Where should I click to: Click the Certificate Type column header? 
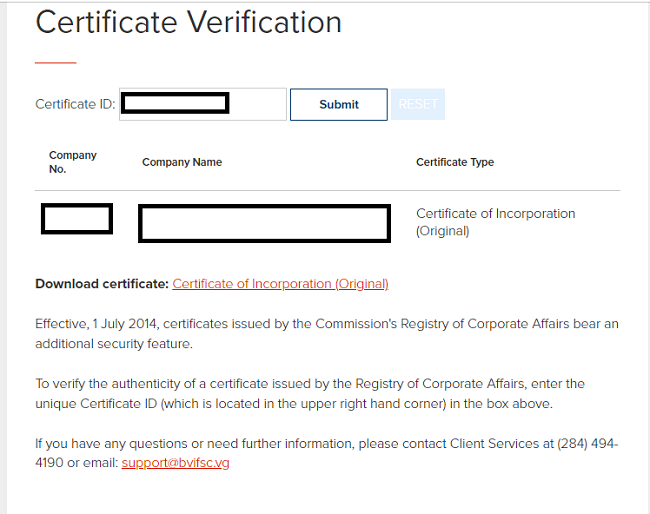click(455, 162)
